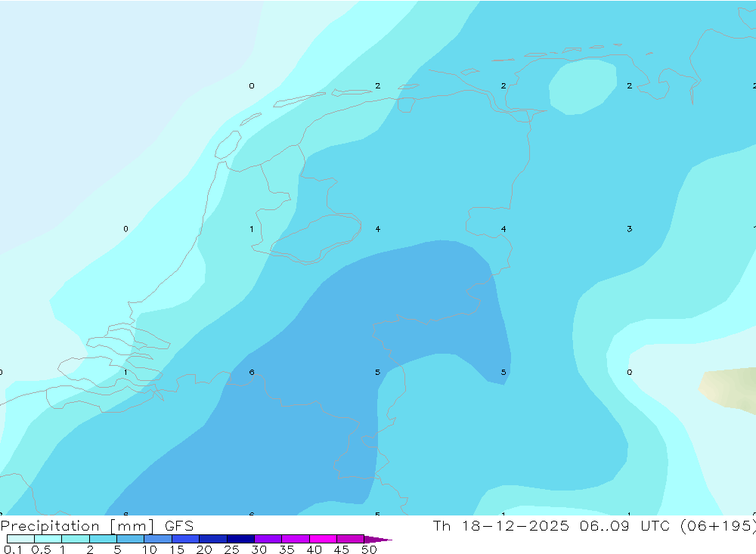Screen dimensions: 756x554
Task: Click the 0.5–1 mm legend color box
Action: click(48, 539)
